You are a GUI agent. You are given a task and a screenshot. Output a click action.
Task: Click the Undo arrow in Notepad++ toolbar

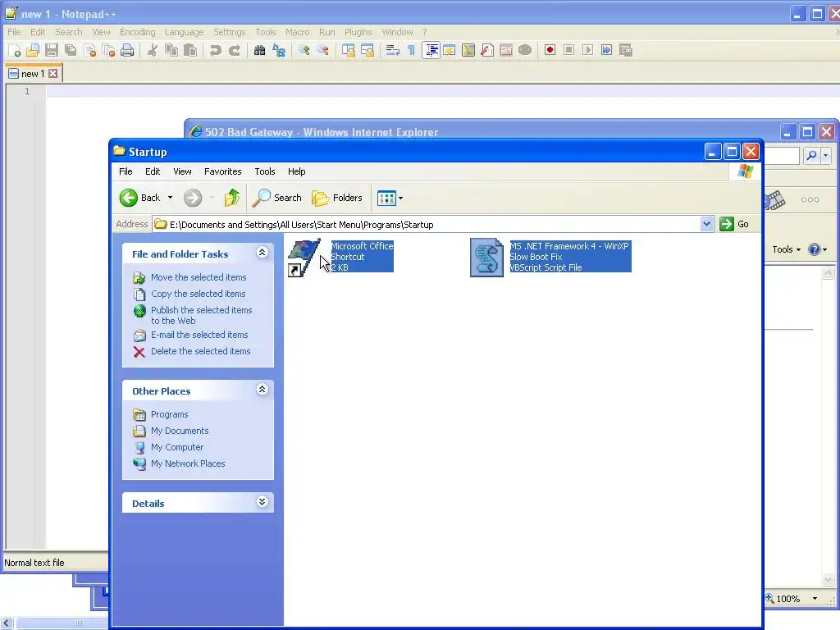click(x=216, y=50)
